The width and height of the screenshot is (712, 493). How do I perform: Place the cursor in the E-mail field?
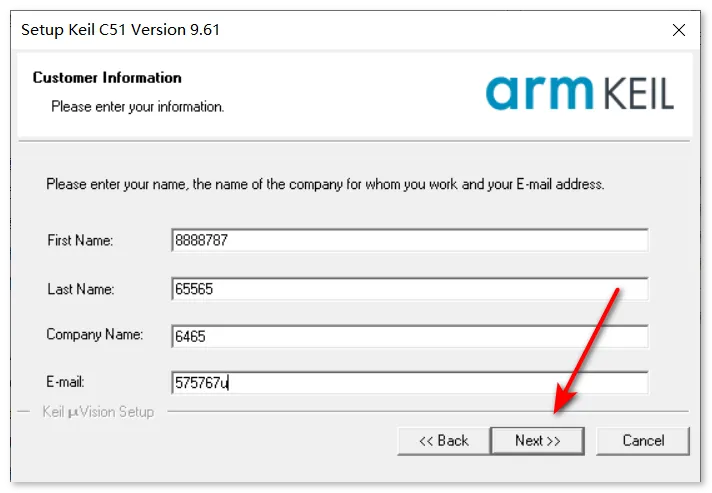point(410,383)
